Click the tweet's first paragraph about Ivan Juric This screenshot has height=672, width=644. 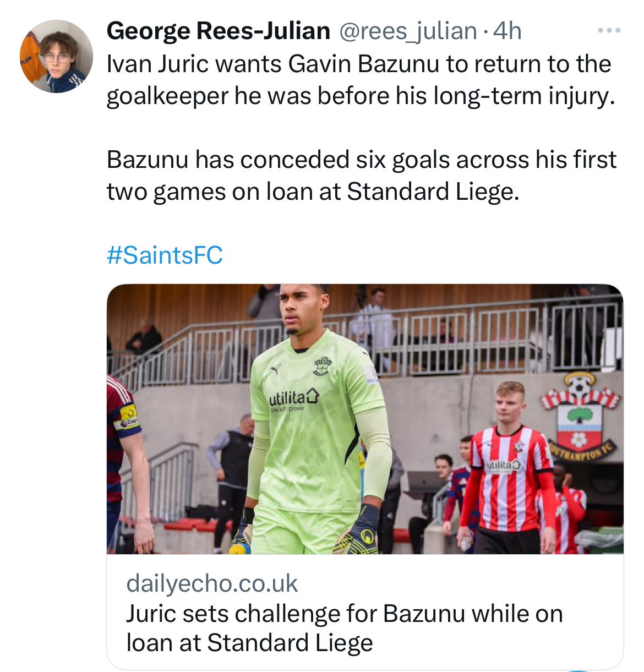click(358, 80)
